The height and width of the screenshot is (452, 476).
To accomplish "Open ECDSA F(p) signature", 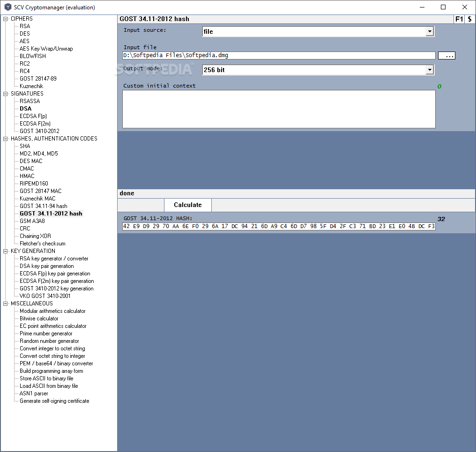I will (33, 116).
